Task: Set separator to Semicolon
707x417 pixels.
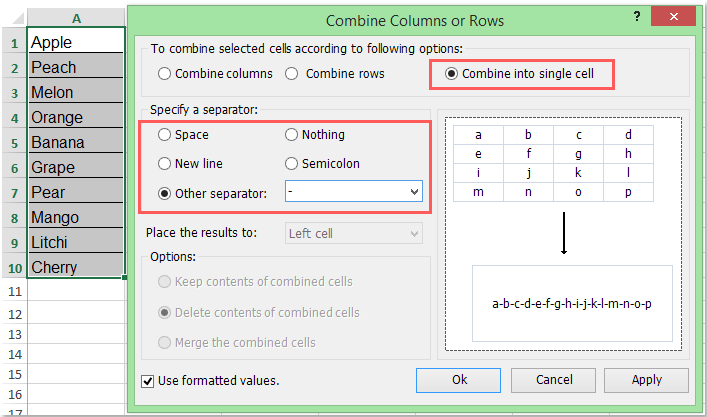Action: pyautogui.click(x=292, y=163)
